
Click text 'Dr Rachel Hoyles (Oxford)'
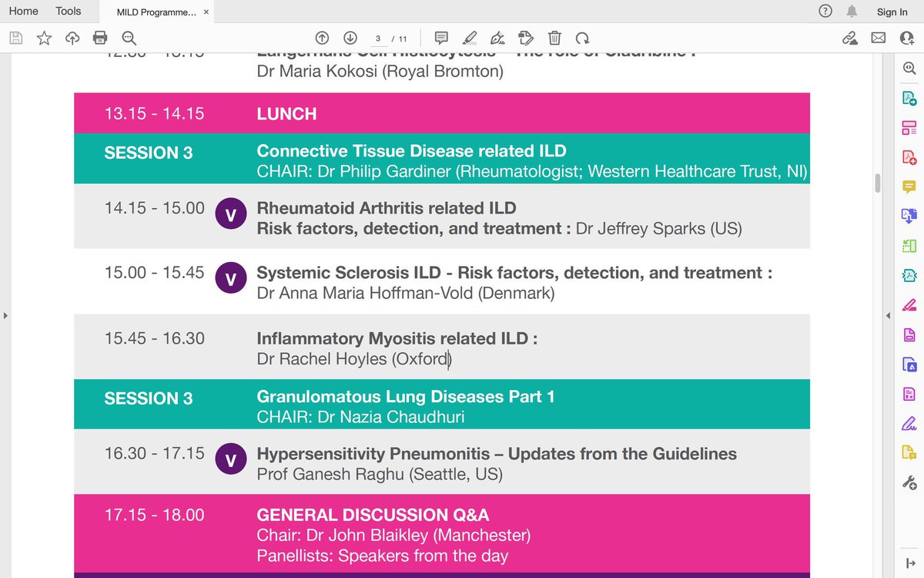click(354, 359)
